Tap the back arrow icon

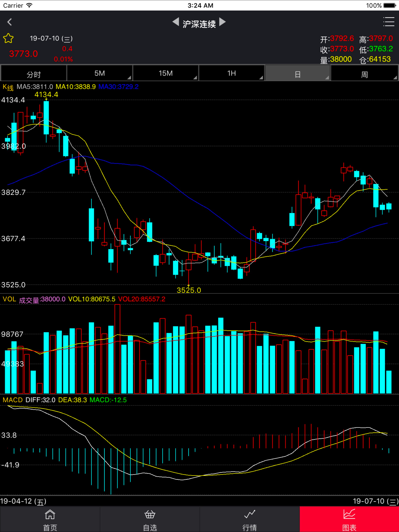click(10, 22)
